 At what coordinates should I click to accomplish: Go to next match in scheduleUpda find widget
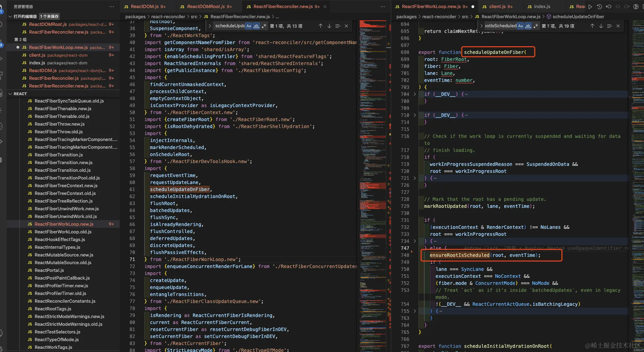click(x=329, y=26)
